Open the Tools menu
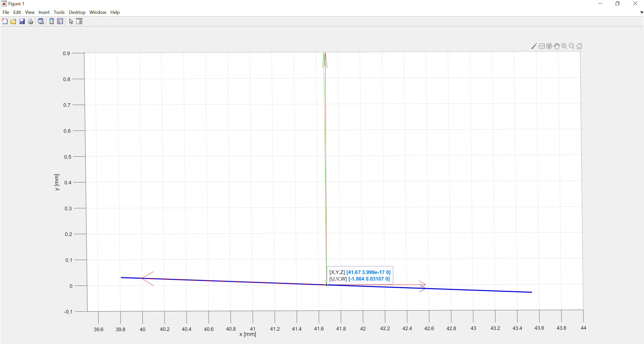This screenshot has width=644, height=344. (59, 12)
